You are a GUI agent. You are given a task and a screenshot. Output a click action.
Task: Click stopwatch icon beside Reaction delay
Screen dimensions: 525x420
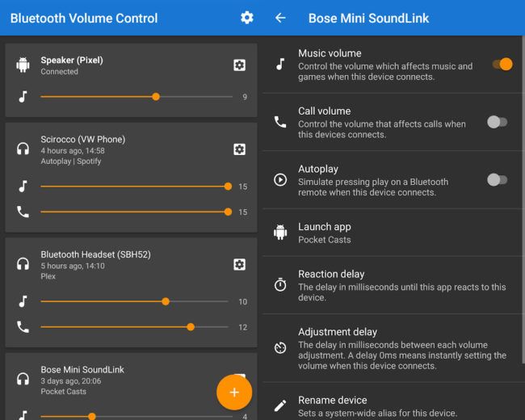[280, 284]
